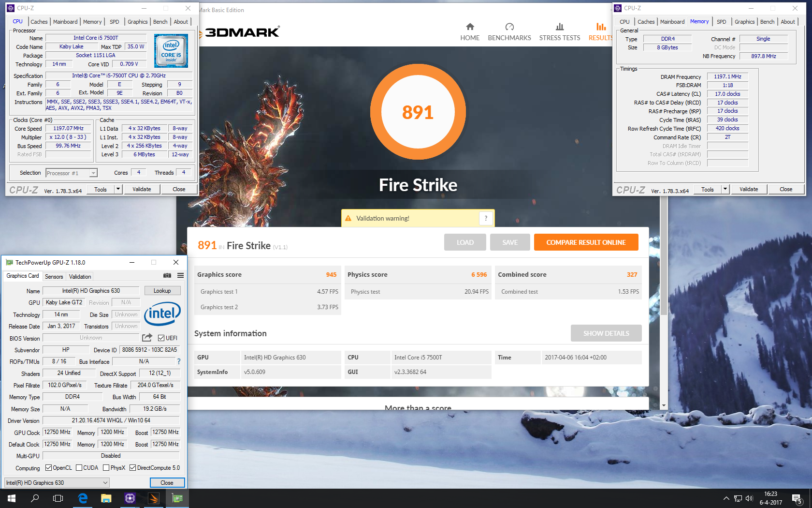
Task: Open the BENCHMARKS gauge icon
Action: (509, 27)
